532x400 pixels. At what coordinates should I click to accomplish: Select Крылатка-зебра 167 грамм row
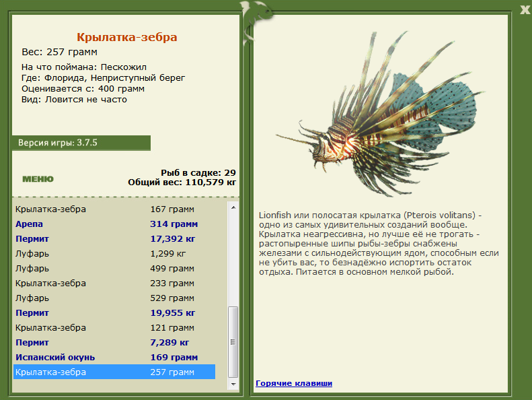(114, 209)
